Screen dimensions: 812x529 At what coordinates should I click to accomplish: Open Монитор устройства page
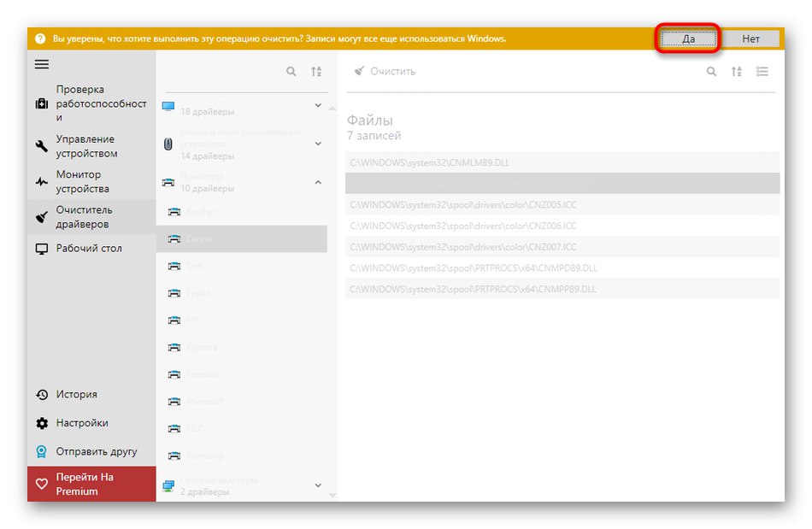91,182
